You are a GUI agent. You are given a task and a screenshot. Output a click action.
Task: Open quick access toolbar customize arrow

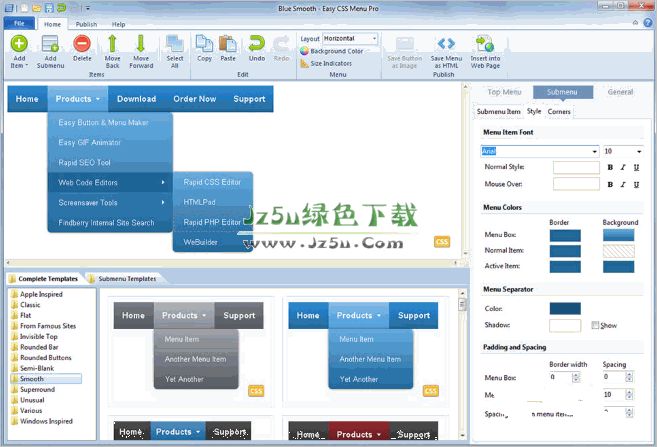point(88,8)
